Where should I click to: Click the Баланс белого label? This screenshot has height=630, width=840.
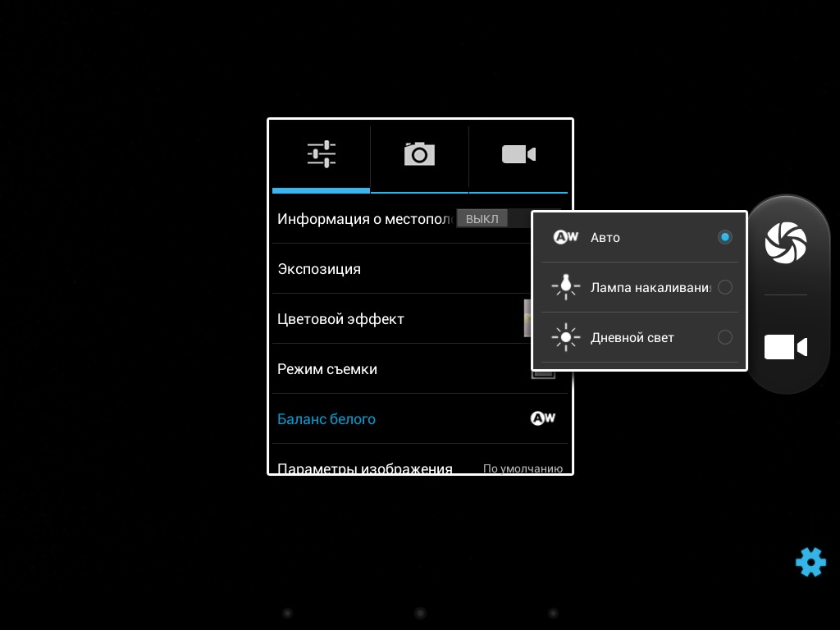pos(326,419)
